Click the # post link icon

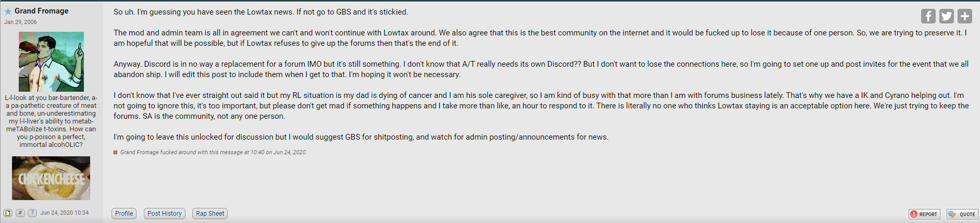point(20,213)
